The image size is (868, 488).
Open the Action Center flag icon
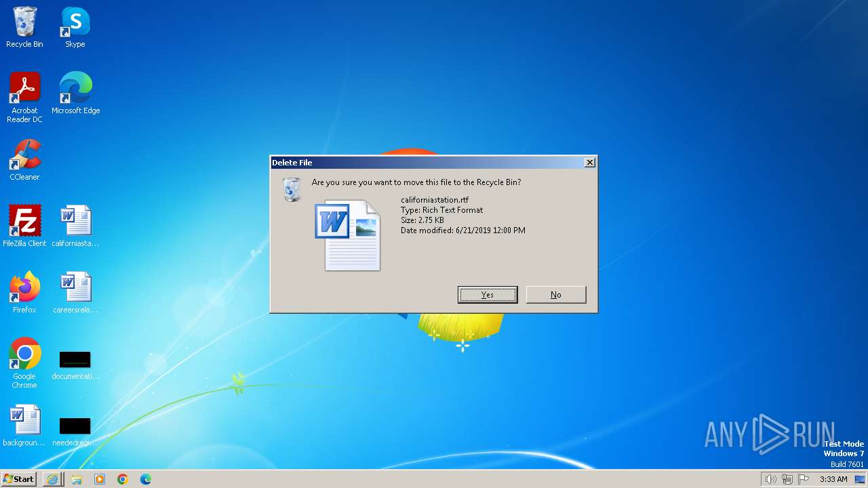pos(804,479)
